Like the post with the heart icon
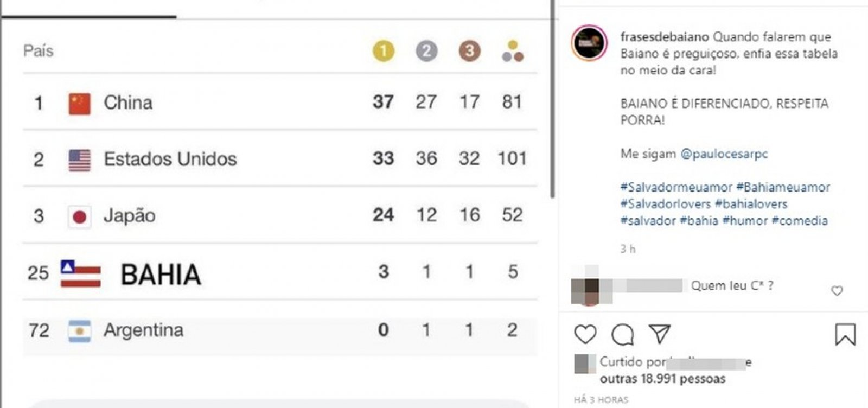This screenshot has width=868, height=408. pyautogui.click(x=585, y=334)
